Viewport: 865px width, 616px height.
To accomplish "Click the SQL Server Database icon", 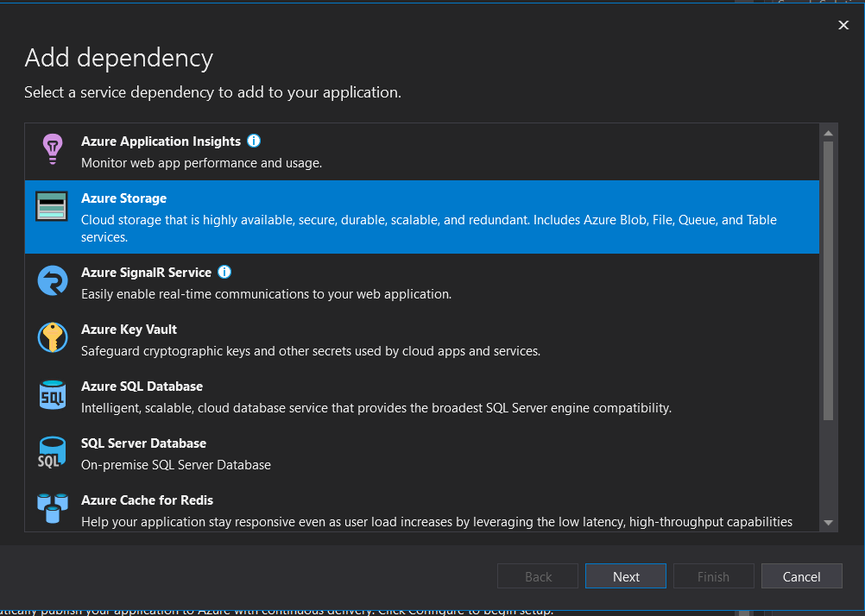I will coord(53,452).
